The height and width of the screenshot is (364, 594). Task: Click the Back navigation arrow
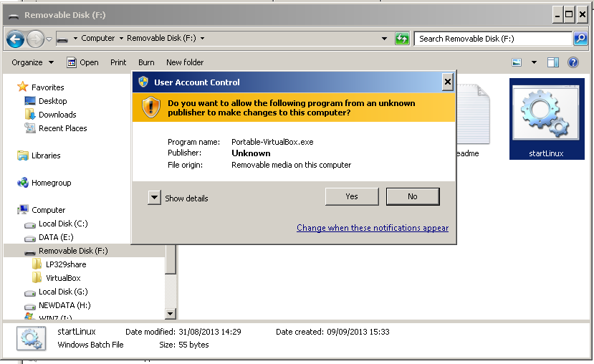[16, 39]
